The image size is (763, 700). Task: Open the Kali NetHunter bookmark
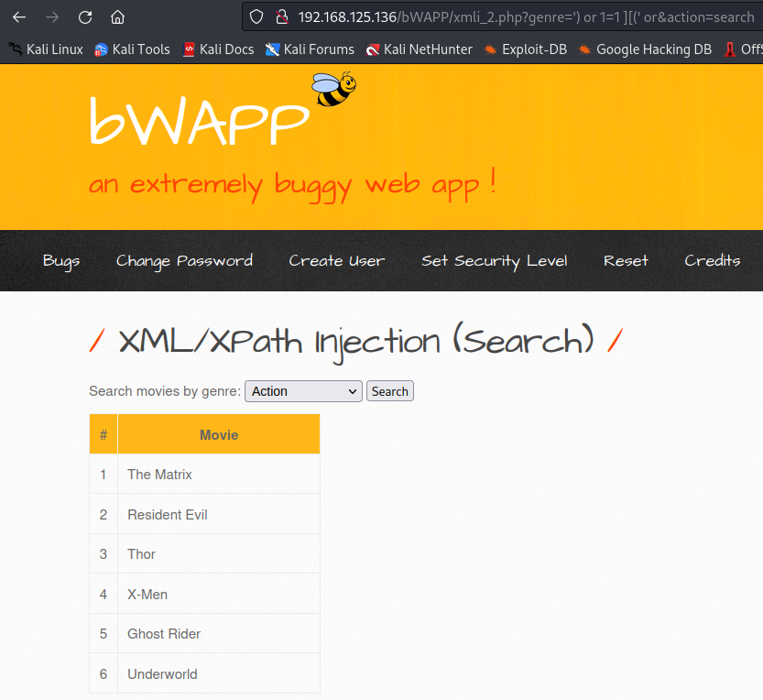419,49
